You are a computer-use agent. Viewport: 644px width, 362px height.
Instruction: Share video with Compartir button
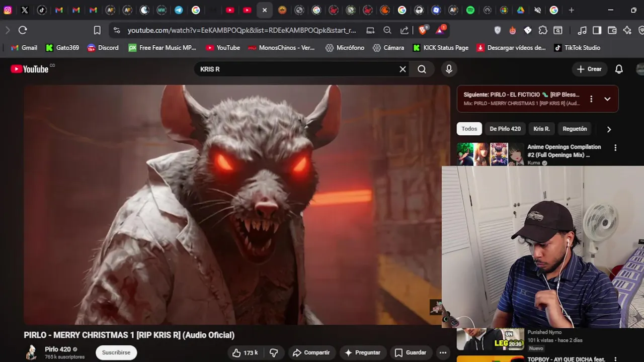point(311,352)
